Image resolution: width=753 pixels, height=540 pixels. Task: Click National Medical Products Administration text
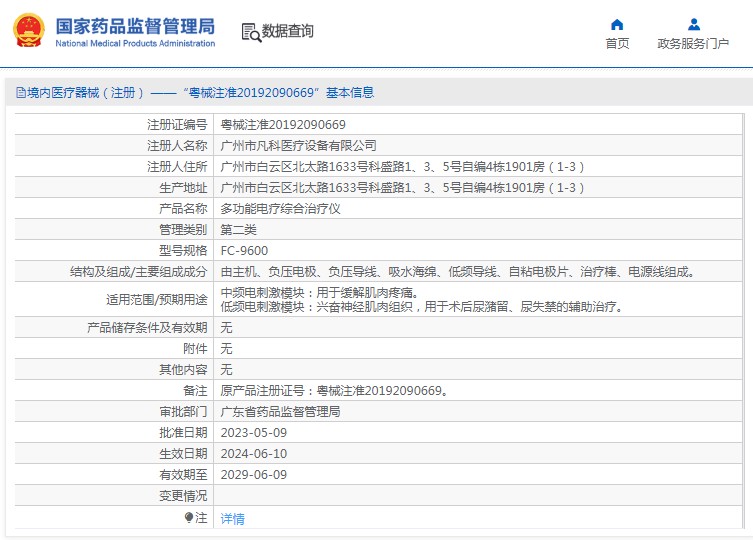click(135, 43)
